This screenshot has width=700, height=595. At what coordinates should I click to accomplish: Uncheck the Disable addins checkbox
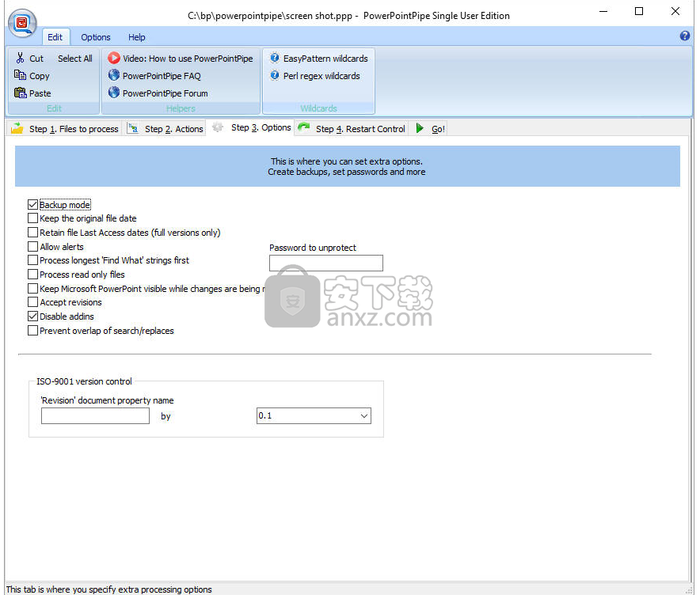pyautogui.click(x=32, y=316)
